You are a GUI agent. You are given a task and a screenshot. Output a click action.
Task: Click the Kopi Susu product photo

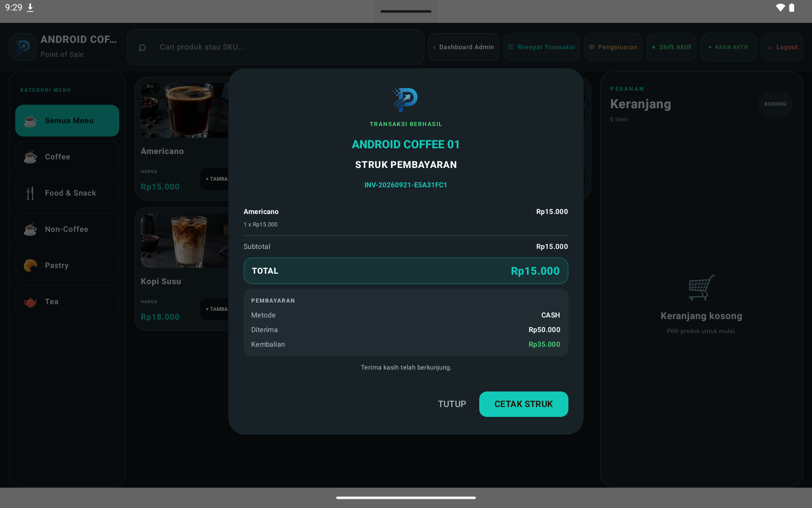(x=185, y=241)
